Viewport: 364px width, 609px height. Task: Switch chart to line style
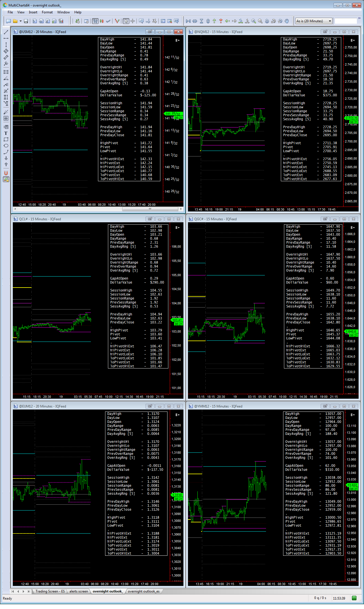108,21
